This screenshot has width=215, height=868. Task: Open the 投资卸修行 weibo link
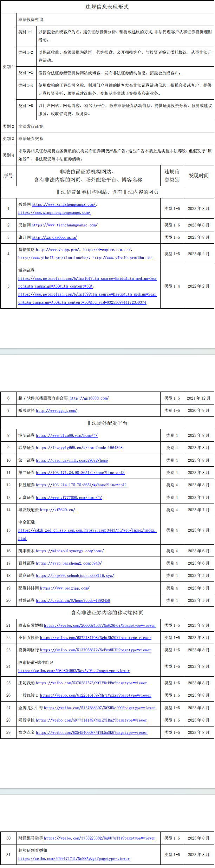tap(96, 650)
